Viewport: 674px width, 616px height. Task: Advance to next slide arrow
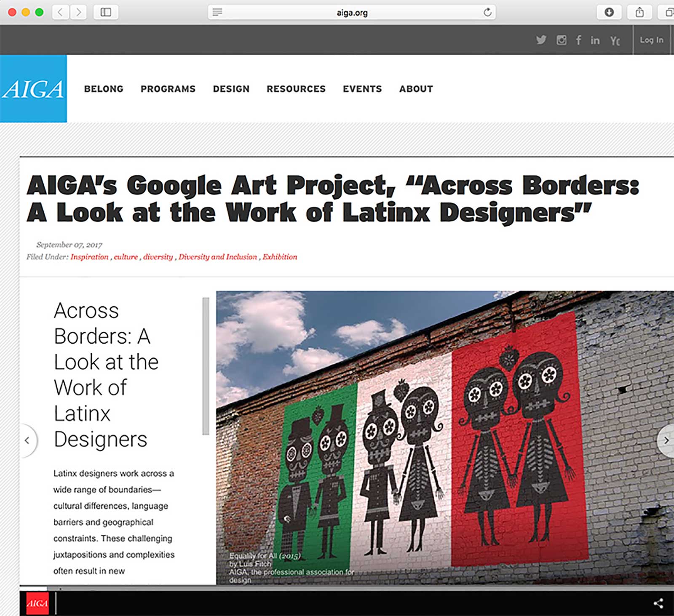[666, 440]
